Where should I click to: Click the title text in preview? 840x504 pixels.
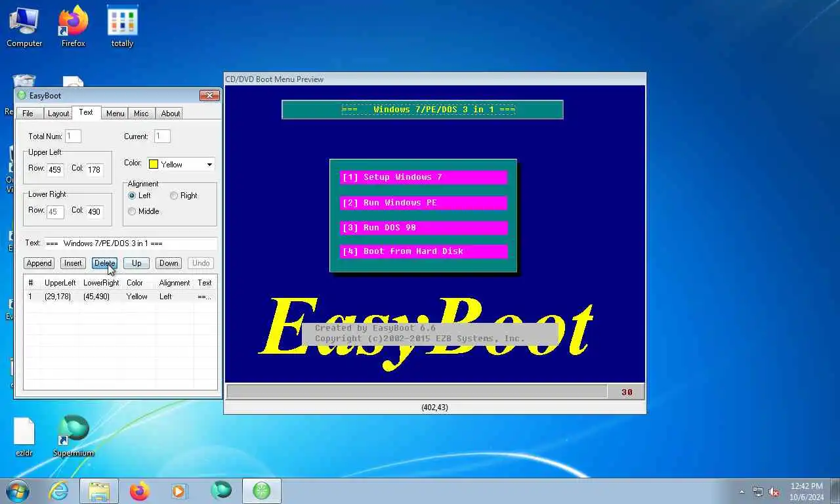[x=428, y=110]
